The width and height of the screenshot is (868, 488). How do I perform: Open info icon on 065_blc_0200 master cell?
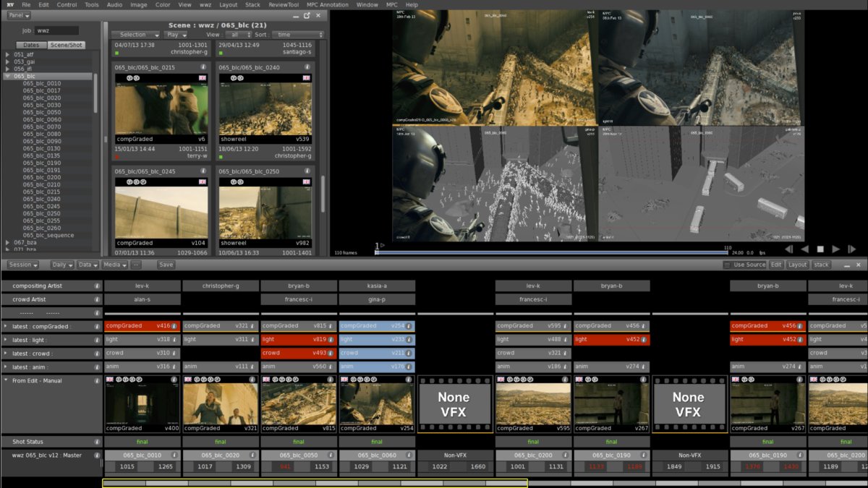565,455
